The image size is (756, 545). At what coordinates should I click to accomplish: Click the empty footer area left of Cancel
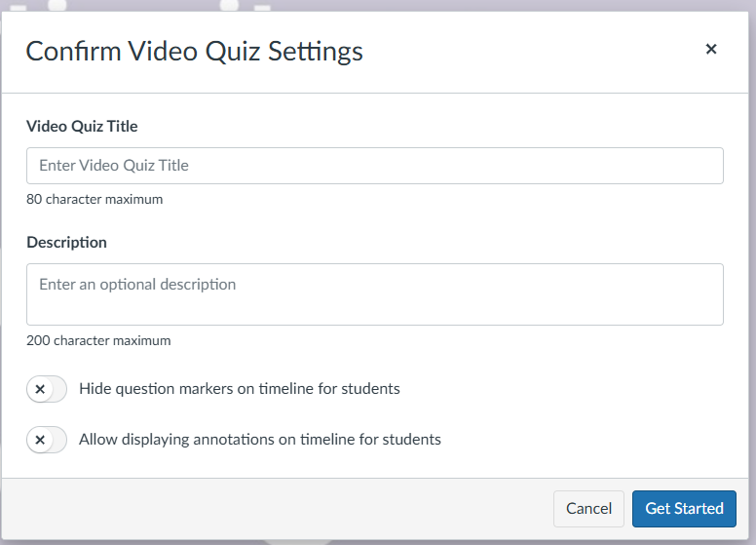273,508
